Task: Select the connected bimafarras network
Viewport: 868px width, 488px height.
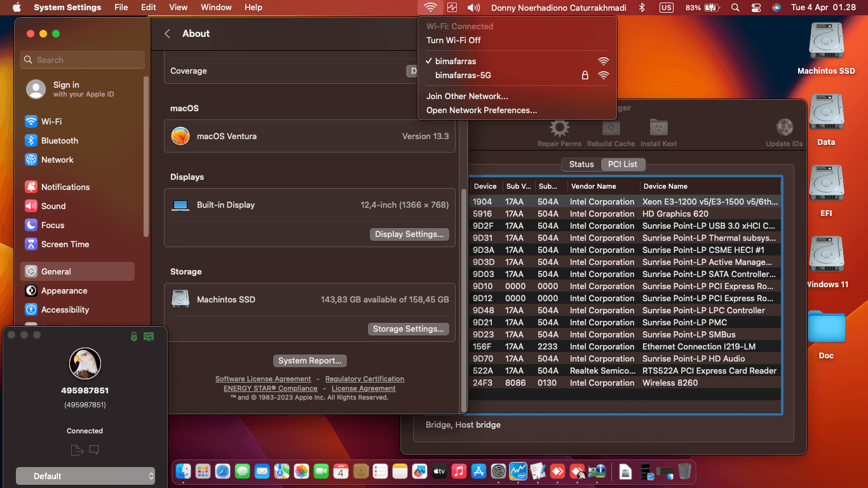Action: 517,61
